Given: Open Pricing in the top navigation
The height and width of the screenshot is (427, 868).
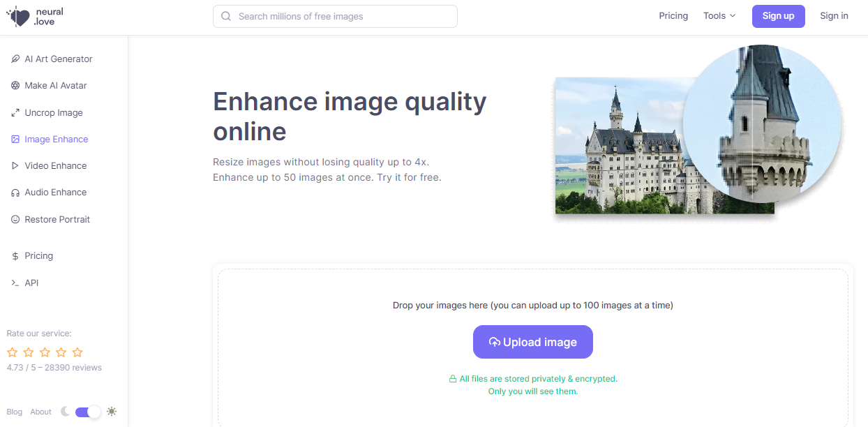Looking at the screenshot, I should coord(673,16).
